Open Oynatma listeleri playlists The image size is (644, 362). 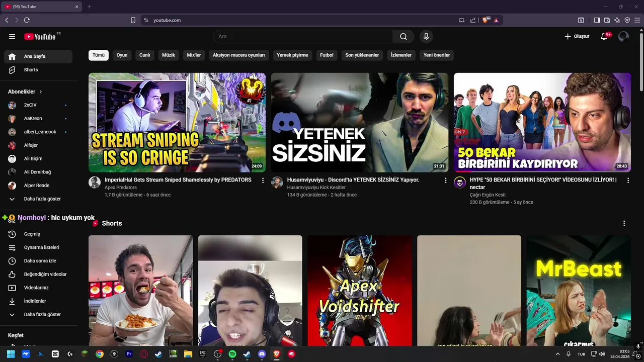(38, 247)
